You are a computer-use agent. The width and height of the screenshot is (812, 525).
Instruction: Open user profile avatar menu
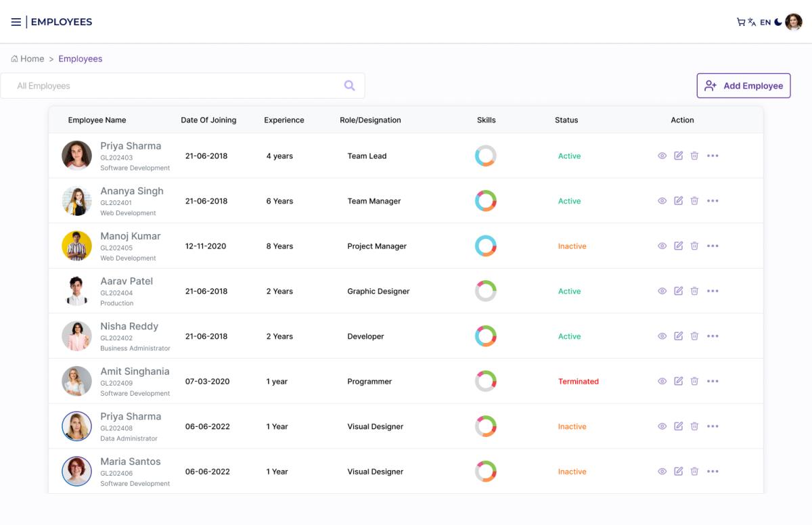(794, 22)
